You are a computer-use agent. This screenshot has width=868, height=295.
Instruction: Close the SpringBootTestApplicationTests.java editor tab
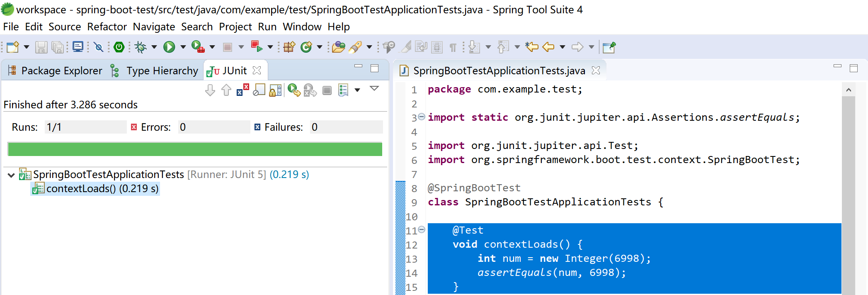[x=596, y=71]
